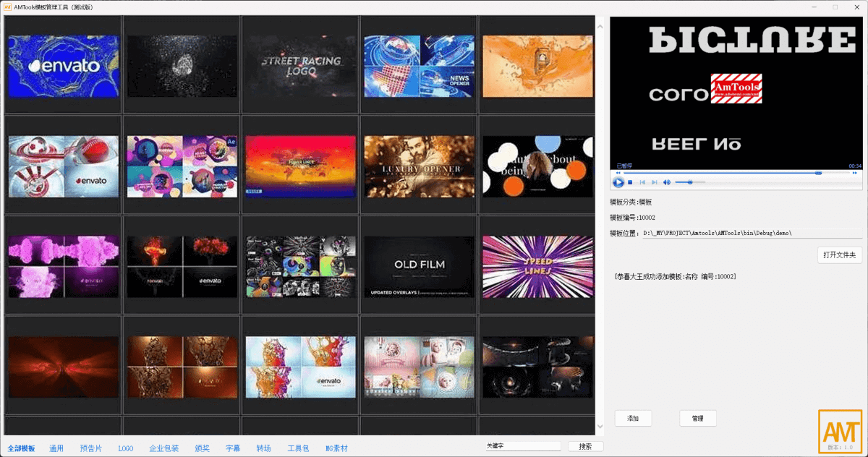Click the 打开文件夹 button
The image size is (868, 457).
click(840, 255)
